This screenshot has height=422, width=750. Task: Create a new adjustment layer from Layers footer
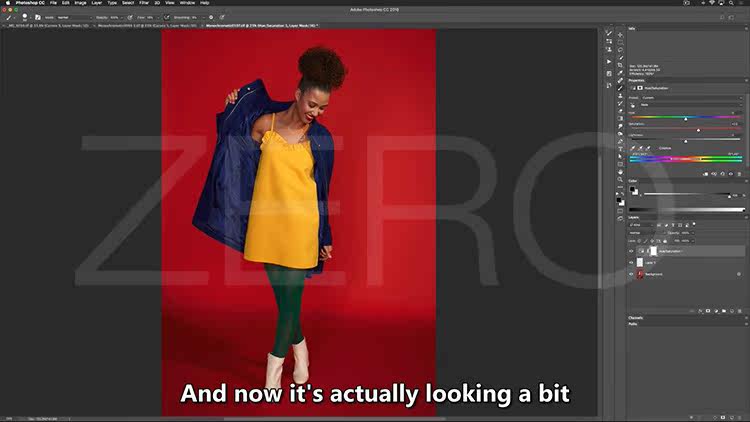[716, 311]
